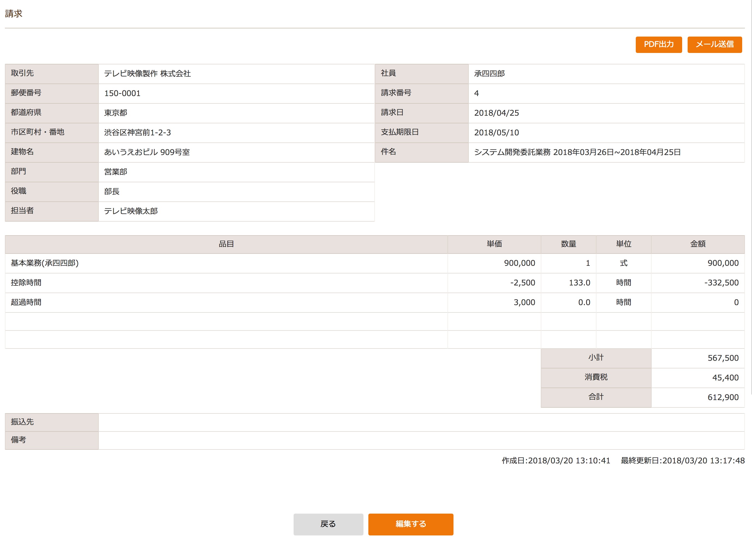752x560 pixels.
Task: Click item row 基本業務(承四四郎)
Action: (375, 263)
